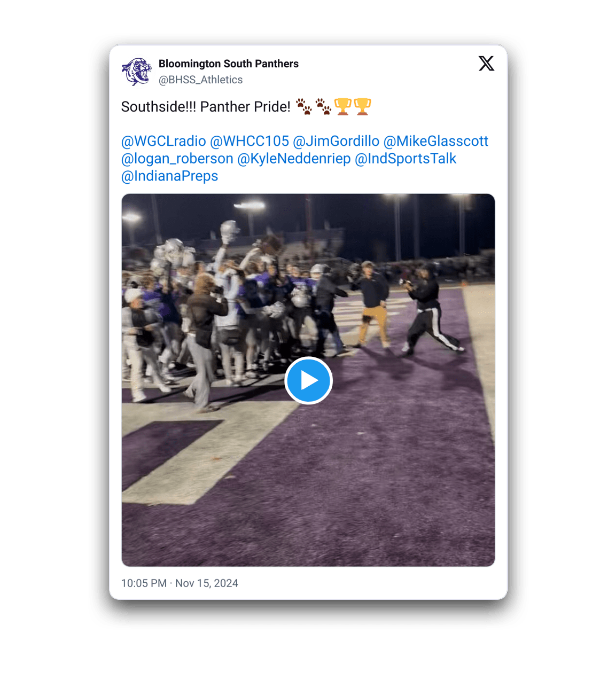Open @logan_roberson's mention link
Viewport: 616px width, 688px height.
click(x=177, y=159)
